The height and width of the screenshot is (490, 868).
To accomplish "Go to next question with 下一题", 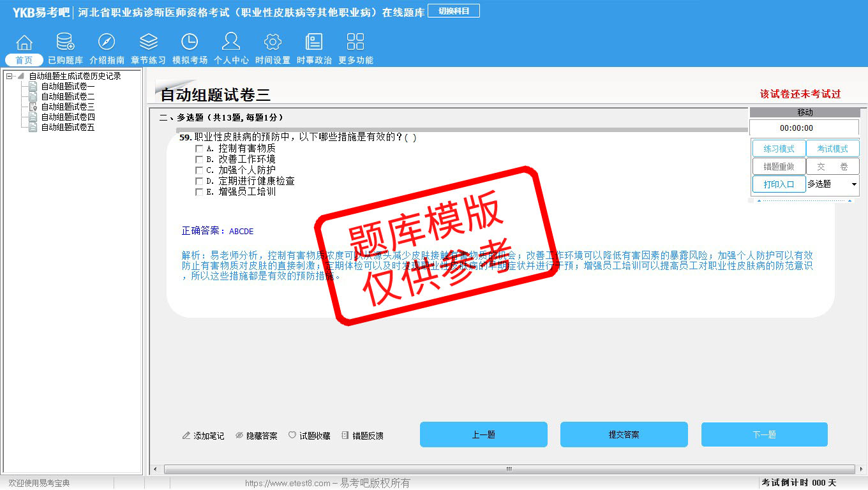I will pyautogui.click(x=764, y=434).
